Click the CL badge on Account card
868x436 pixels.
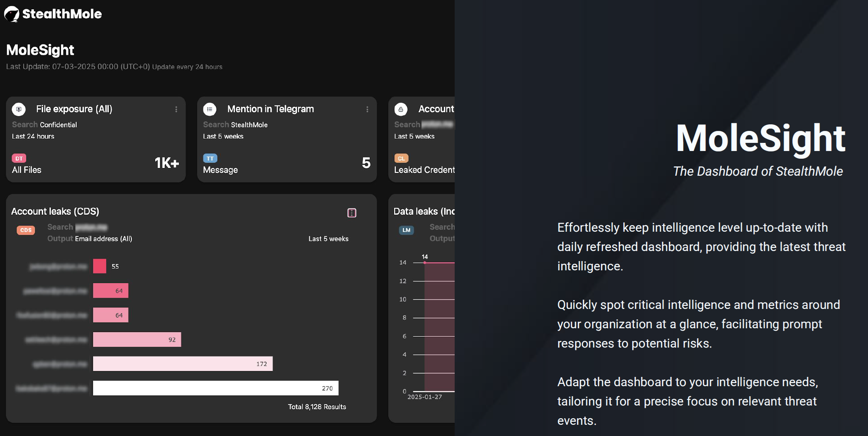[x=401, y=158]
